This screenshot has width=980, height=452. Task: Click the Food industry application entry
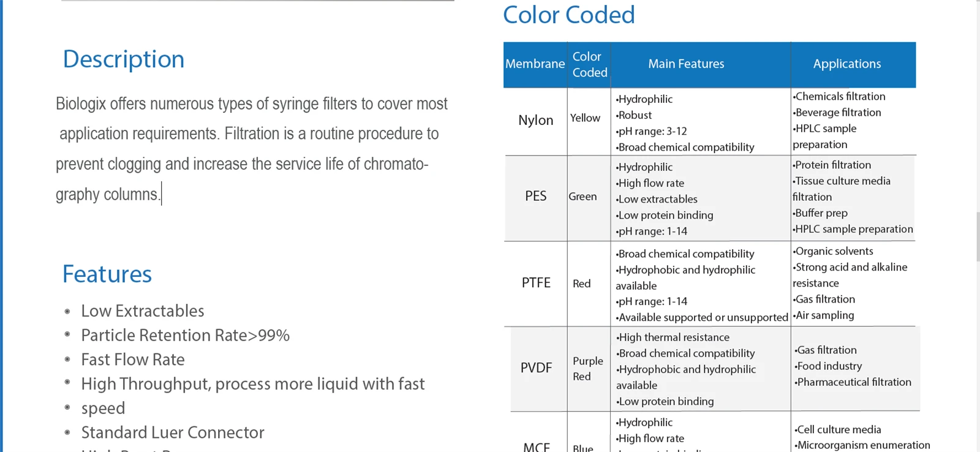[829, 366]
